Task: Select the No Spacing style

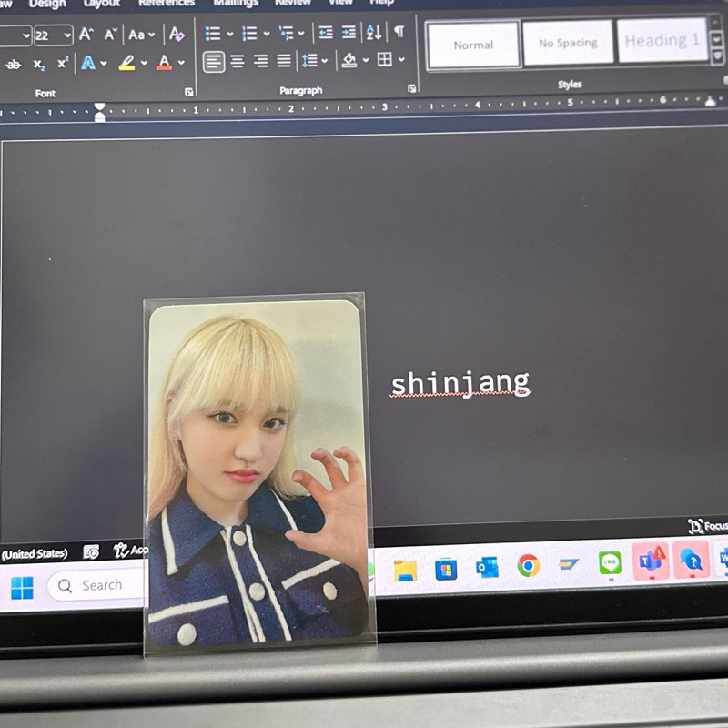Action: pyautogui.click(x=570, y=42)
